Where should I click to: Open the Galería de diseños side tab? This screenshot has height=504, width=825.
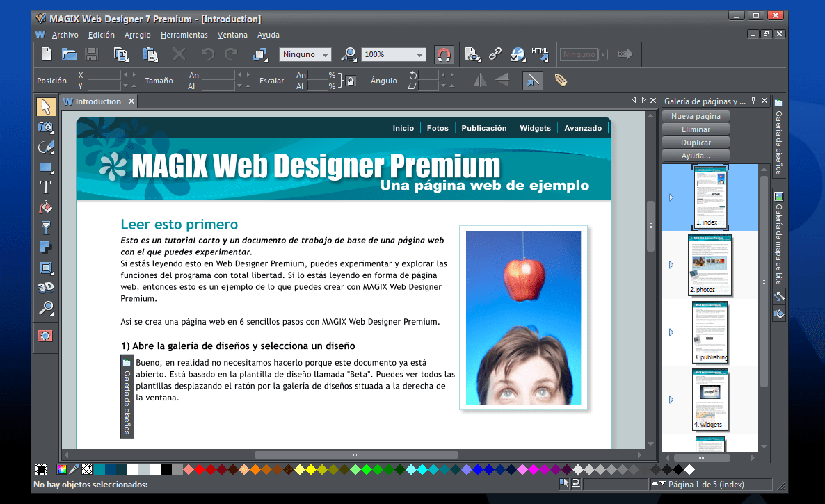[x=778, y=138]
